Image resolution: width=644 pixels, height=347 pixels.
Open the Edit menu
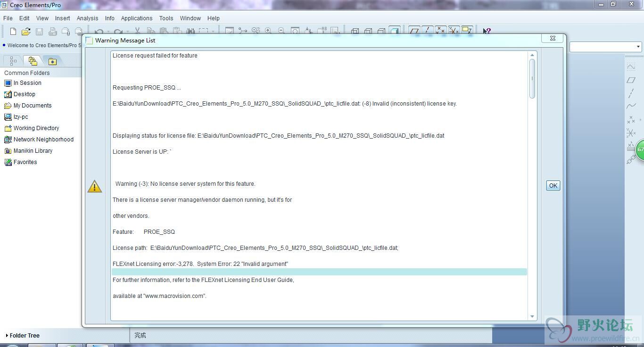click(x=24, y=18)
